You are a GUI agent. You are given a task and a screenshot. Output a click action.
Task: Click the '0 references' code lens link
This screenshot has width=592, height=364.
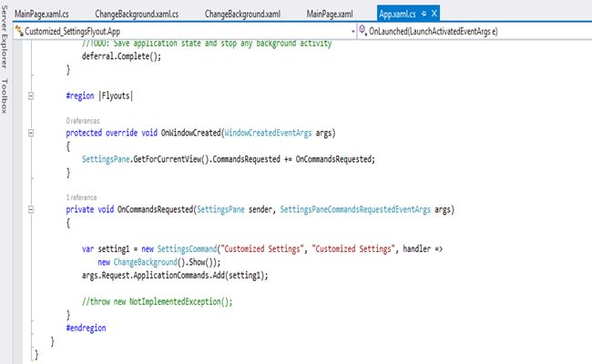click(83, 121)
